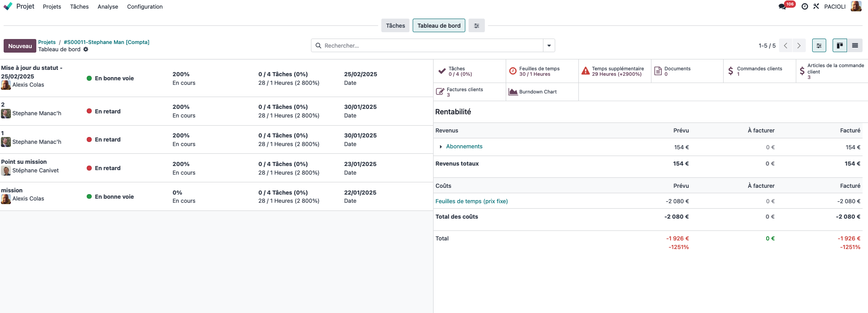The height and width of the screenshot is (313, 868).
Task: Toggle the right side panel button
Action: 819,45
